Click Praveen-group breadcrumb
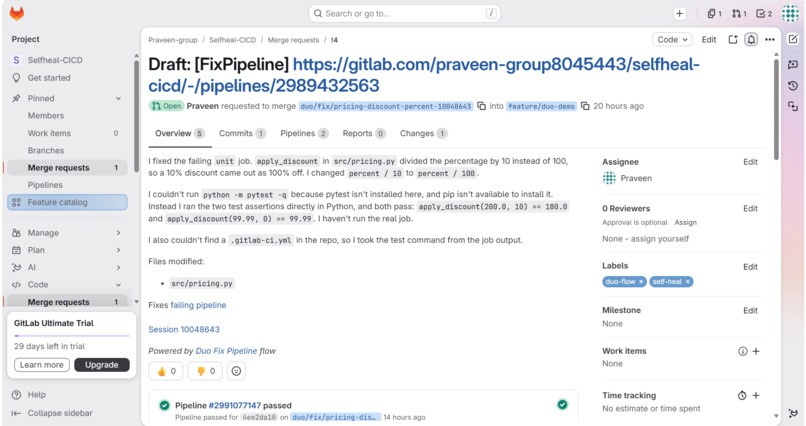The height and width of the screenshot is (426, 806). pyautogui.click(x=173, y=40)
